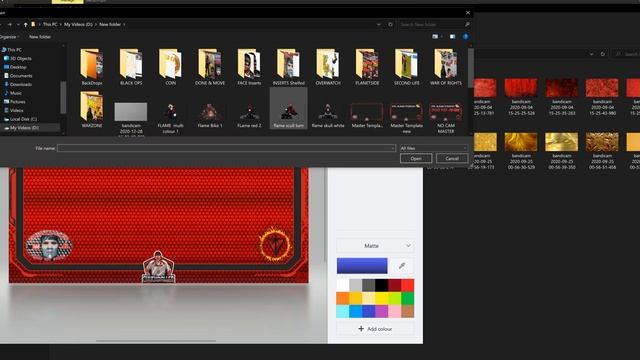Open the WAR OF RIGHTS folder
This screenshot has height=360, width=640.
(x=446, y=67)
